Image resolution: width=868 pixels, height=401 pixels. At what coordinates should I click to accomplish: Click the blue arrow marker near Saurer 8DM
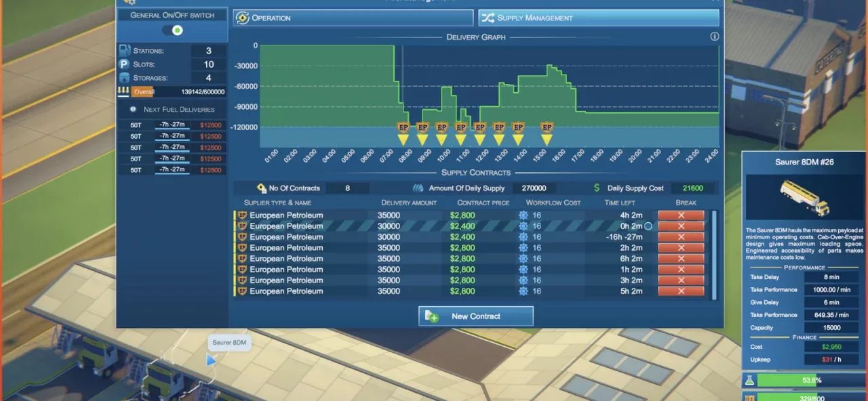211,360
